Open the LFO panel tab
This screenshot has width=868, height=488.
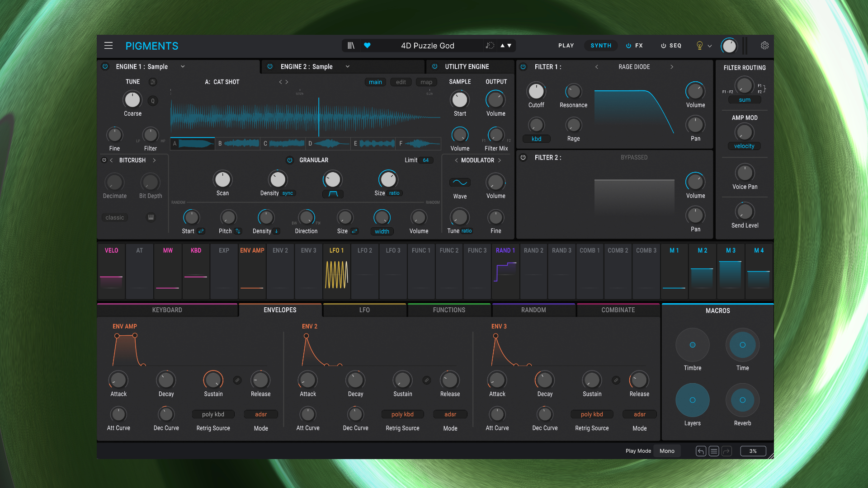[364, 310]
